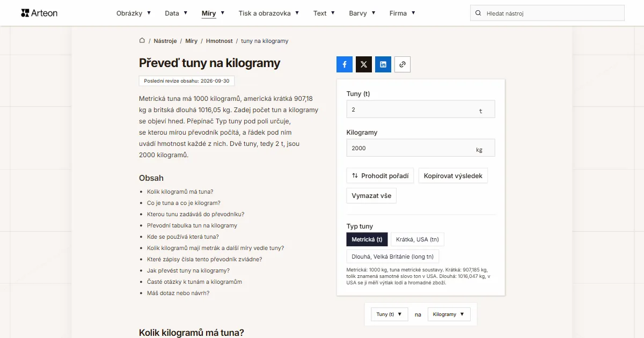The width and height of the screenshot is (644, 338).
Task: Open the Barvy menu
Action: pyautogui.click(x=362, y=13)
